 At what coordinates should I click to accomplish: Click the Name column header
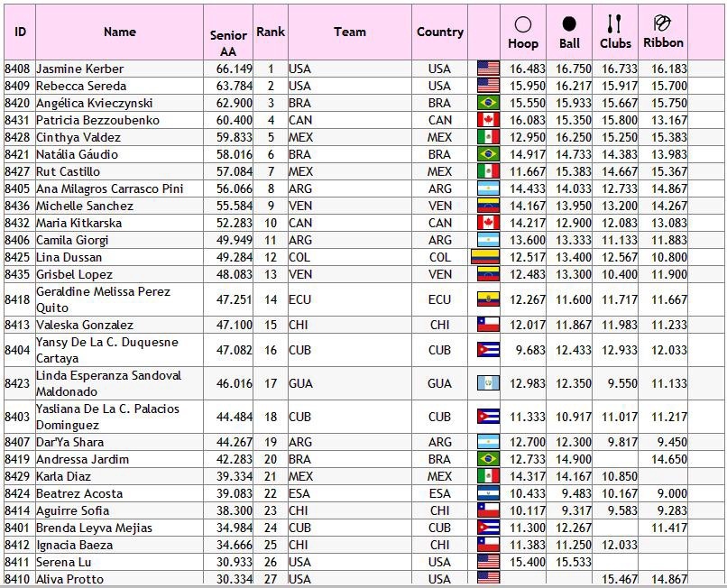coord(120,32)
